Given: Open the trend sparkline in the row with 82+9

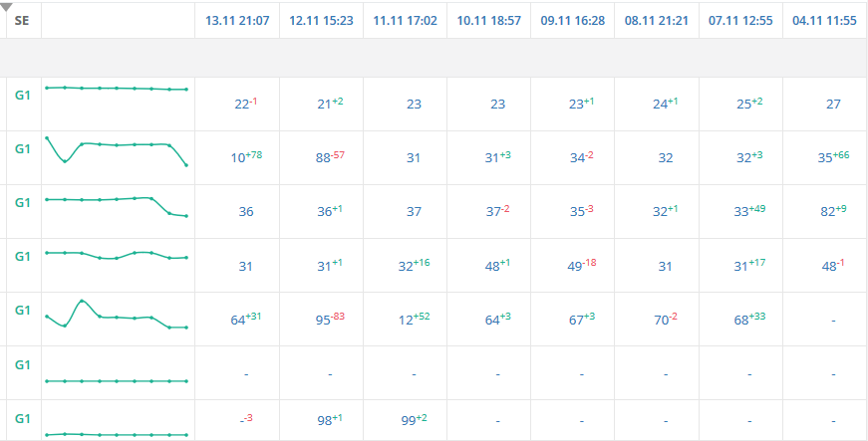Looking at the screenshot, I should coord(117,206).
